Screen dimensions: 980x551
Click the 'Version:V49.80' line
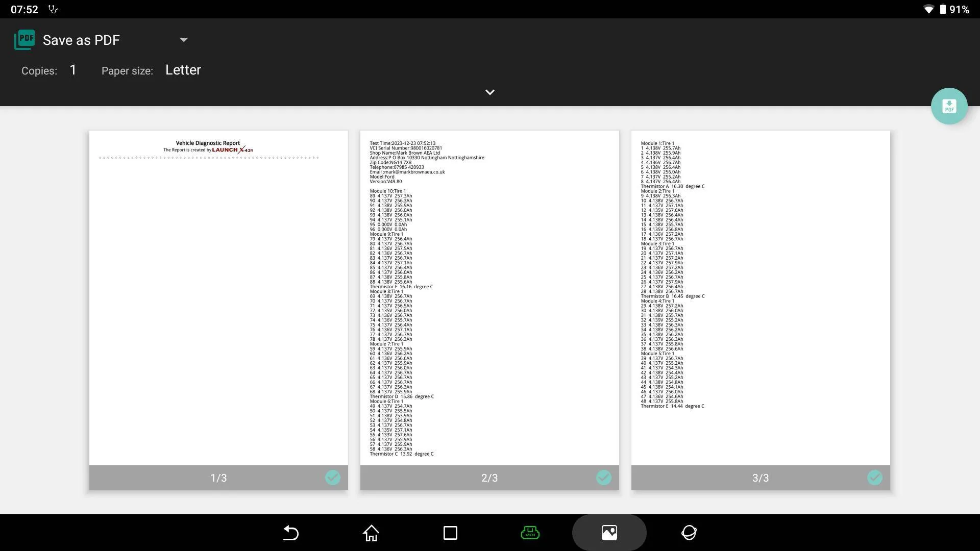point(386,182)
